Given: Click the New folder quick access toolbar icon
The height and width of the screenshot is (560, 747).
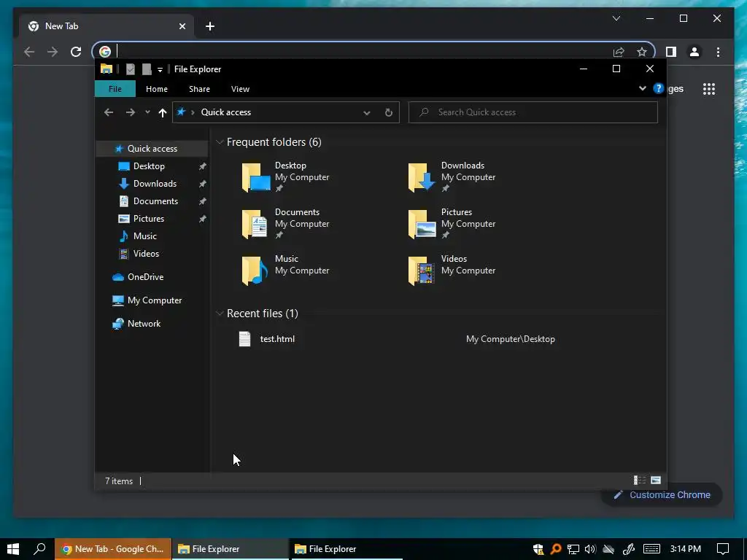Looking at the screenshot, I should (x=147, y=69).
